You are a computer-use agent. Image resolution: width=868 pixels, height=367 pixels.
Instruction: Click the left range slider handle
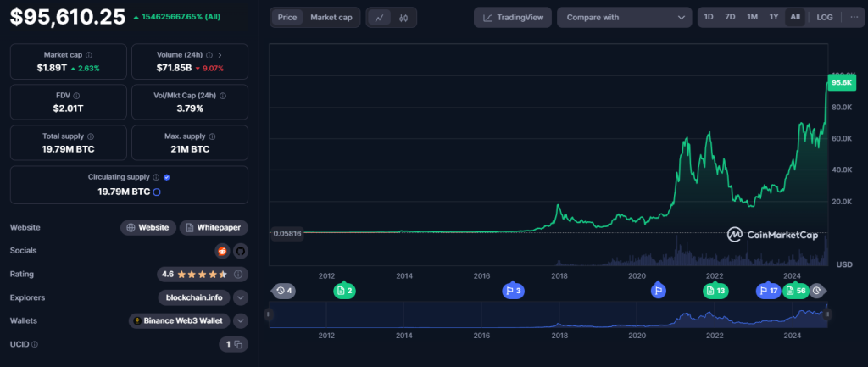(269, 314)
